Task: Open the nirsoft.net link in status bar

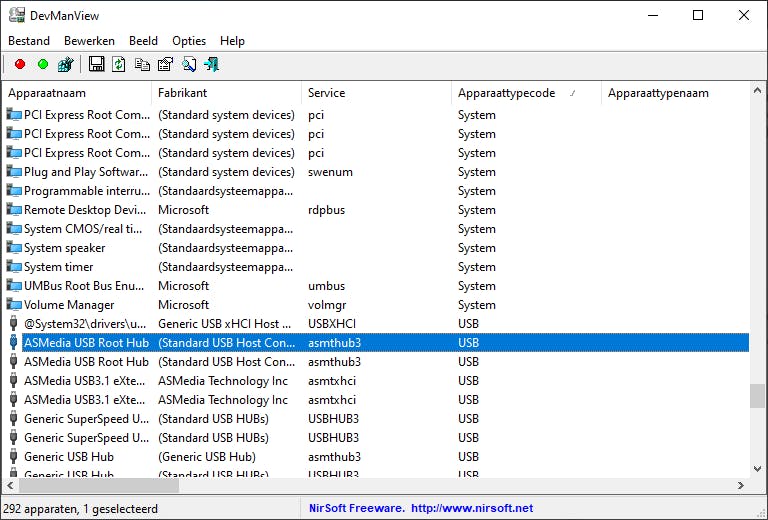Action: 472,508
